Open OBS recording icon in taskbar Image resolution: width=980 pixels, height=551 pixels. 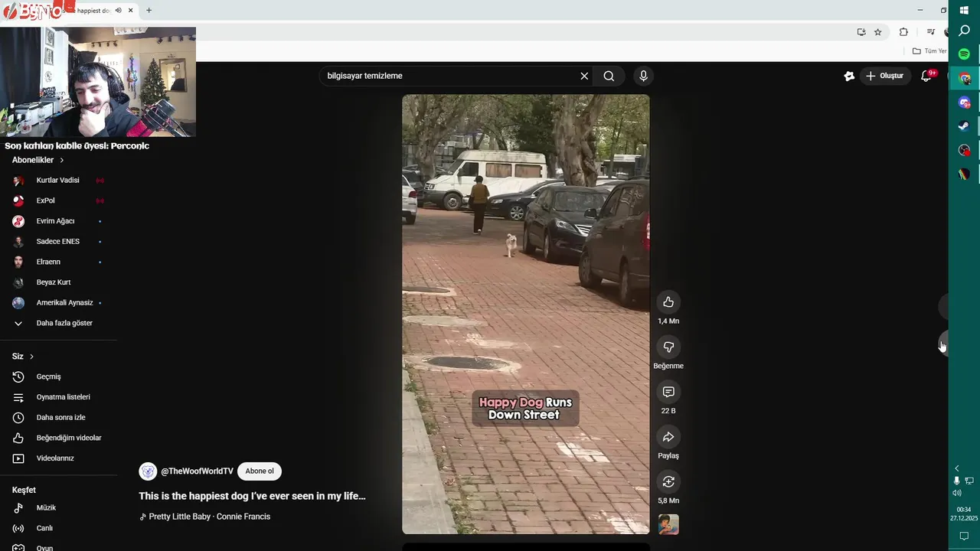click(964, 150)
